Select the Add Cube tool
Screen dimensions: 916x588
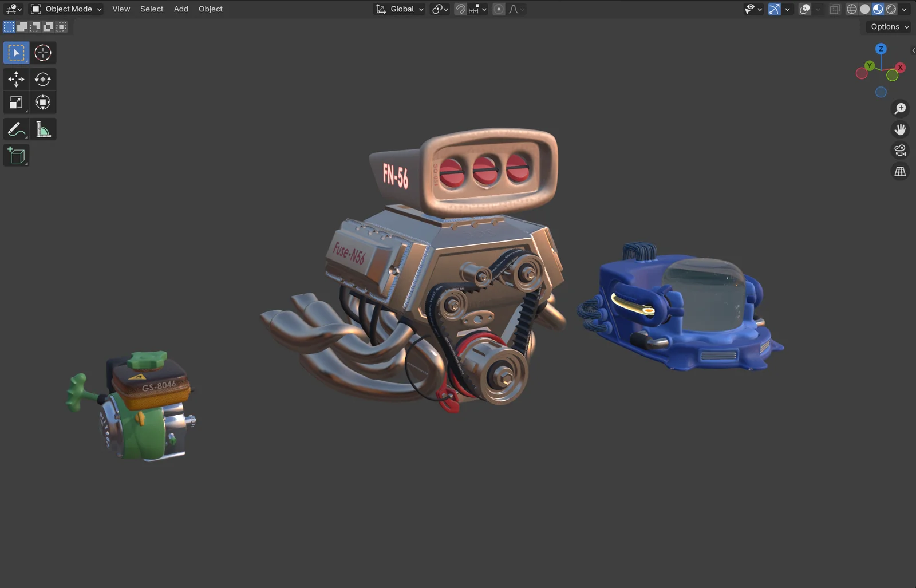[15, 155]
